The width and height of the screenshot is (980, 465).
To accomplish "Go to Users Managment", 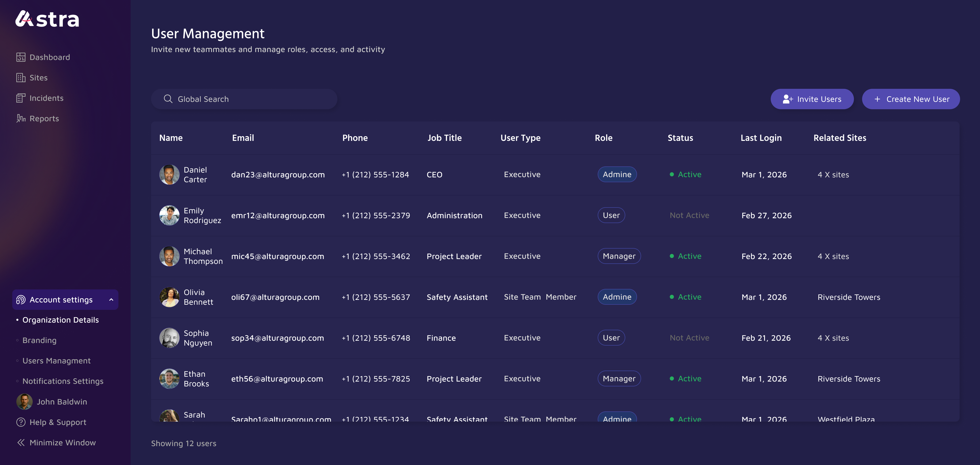I will coord(56,360).
